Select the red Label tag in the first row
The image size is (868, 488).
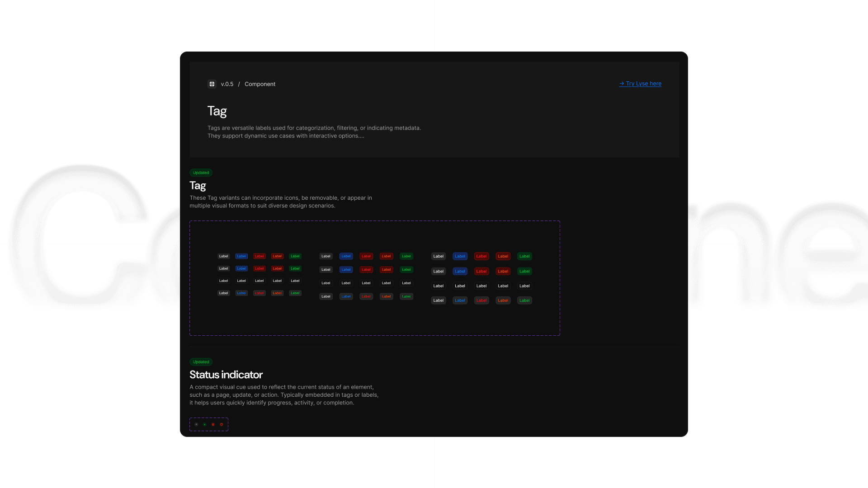pyautogui.click(x=259, y=256)
